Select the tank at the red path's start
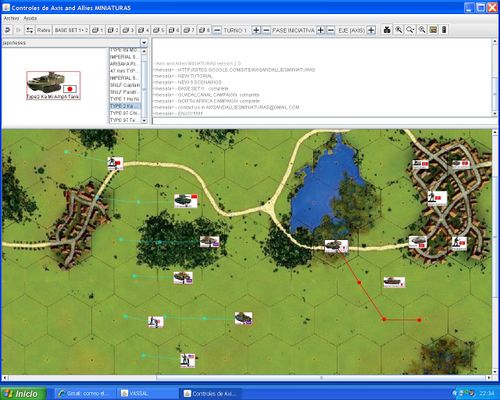This screenshot has width=500, height=400. [336, 246]
